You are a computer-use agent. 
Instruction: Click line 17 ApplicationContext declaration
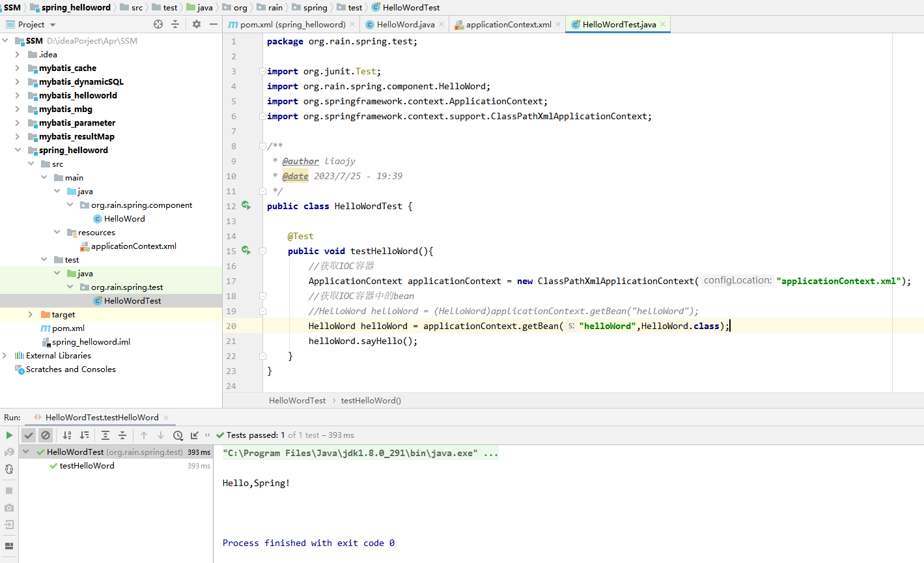[x=609, y=281]
